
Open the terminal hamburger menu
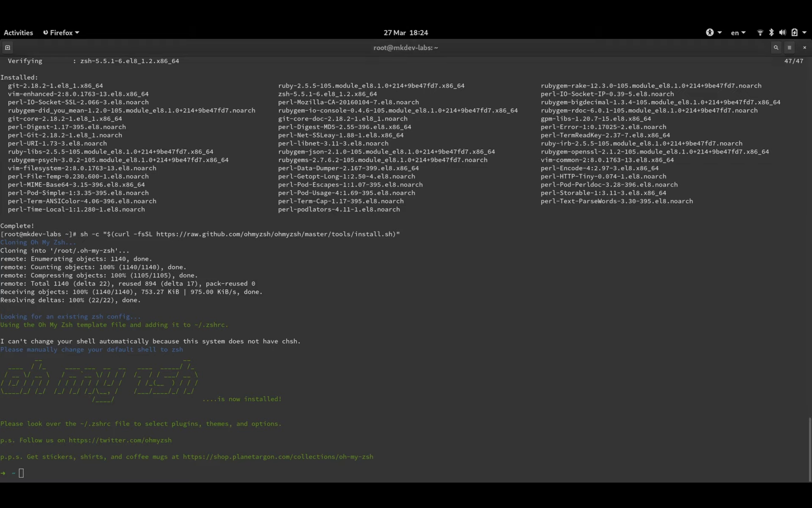[x=789, y=48]
